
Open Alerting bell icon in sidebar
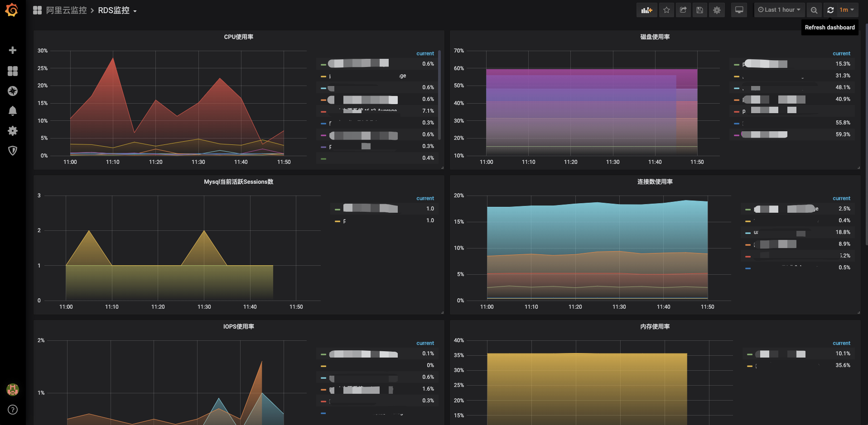pos(13,111)
